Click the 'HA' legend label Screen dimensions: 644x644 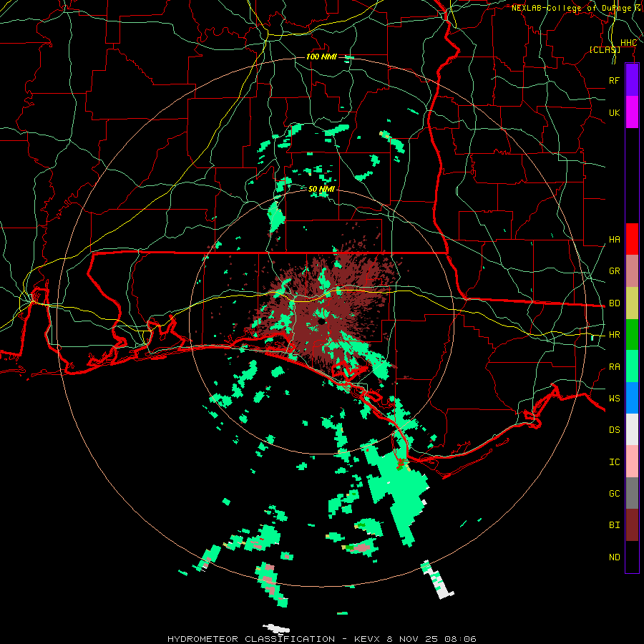[614, 239]
